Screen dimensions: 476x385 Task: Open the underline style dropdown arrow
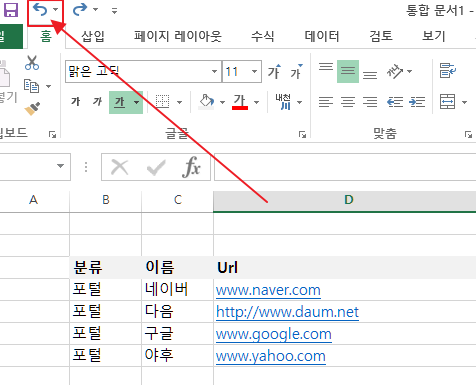coord(137,102)
